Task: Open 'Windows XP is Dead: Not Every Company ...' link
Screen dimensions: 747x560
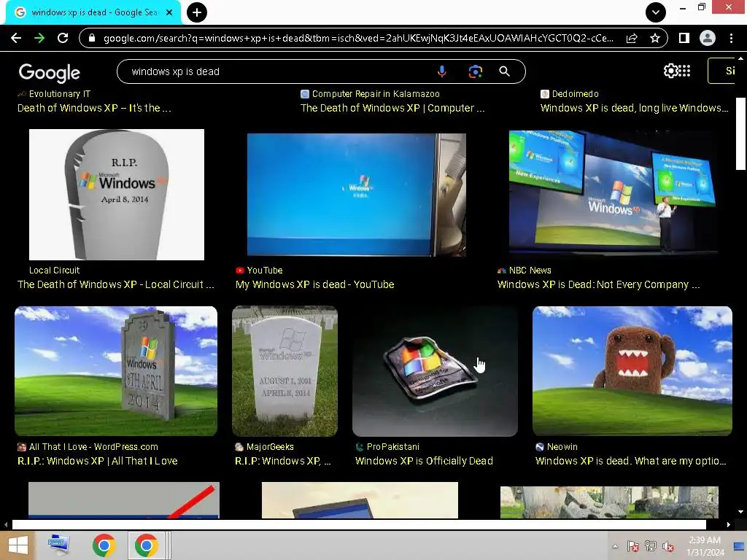Action: tap(598, 284)
